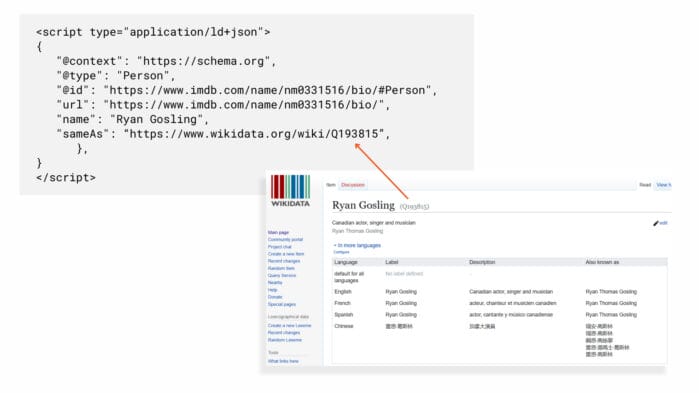Click the pencil edit icon
The image size is (699, 393).
(656, 223)
